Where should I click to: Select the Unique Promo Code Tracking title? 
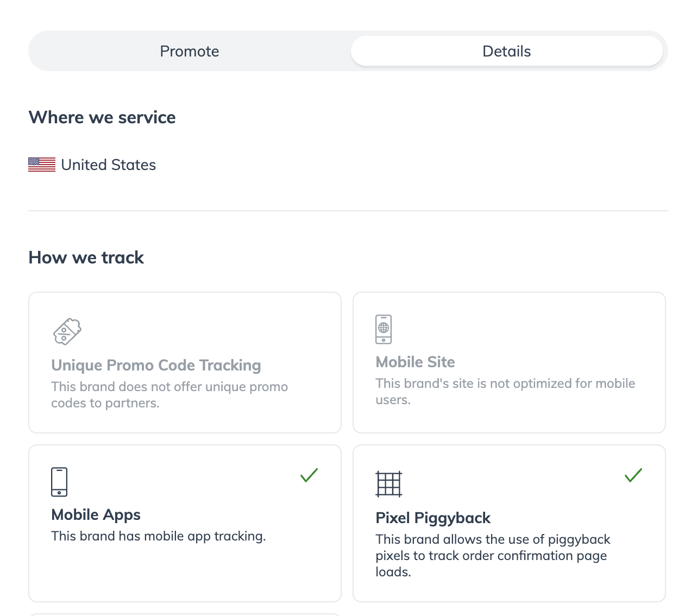click(x=156, y=365)
